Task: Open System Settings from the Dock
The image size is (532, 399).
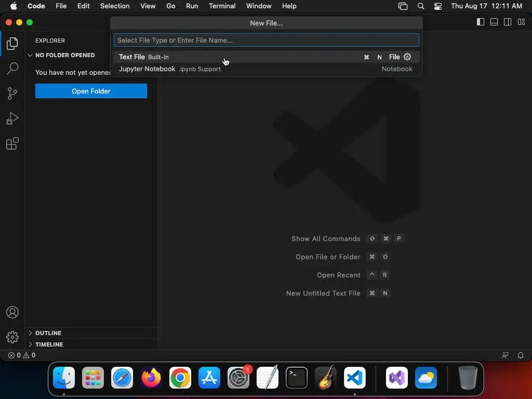Action: point(238,378)
